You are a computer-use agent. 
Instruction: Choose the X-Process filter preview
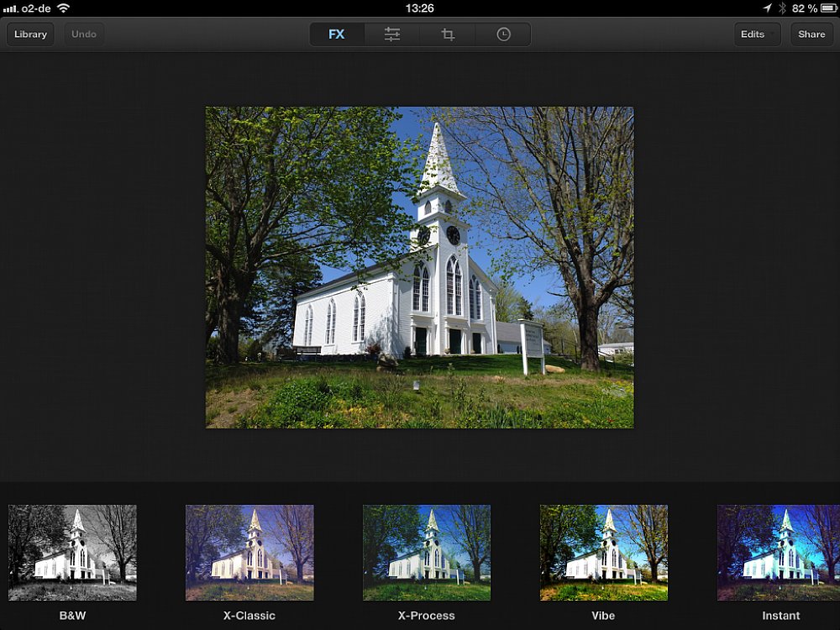pyautogui.click(x=427, y=553)
